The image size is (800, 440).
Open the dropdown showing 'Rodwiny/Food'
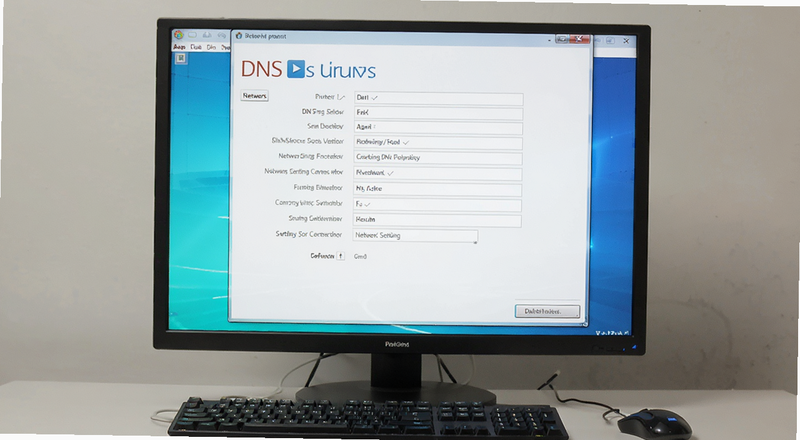coord(438,142)
